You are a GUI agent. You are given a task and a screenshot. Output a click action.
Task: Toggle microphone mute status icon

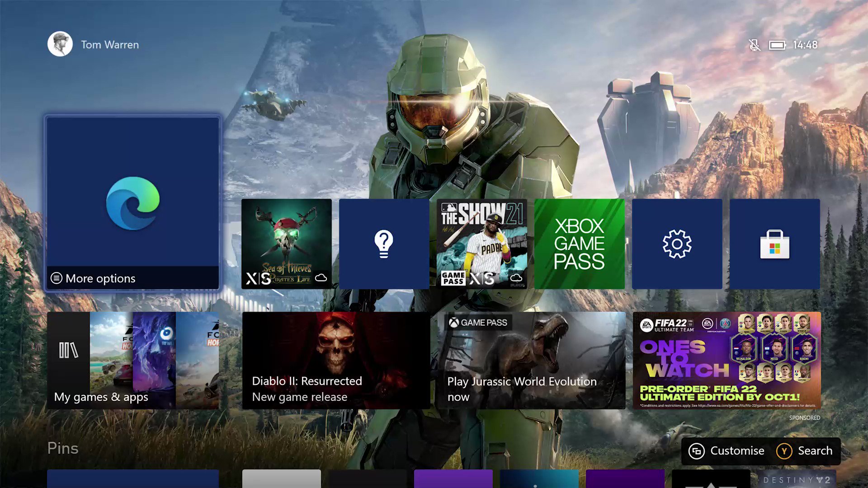(x=753, y=44)
